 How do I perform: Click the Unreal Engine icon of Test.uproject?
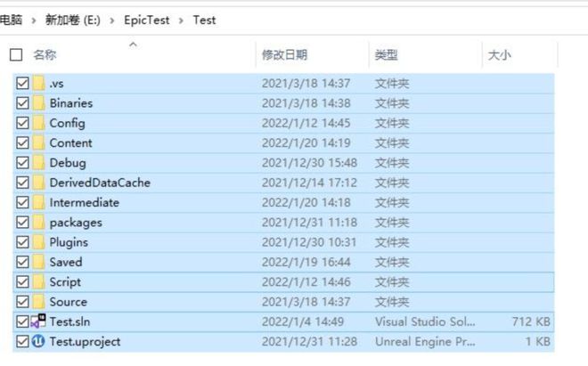[39, 341]
